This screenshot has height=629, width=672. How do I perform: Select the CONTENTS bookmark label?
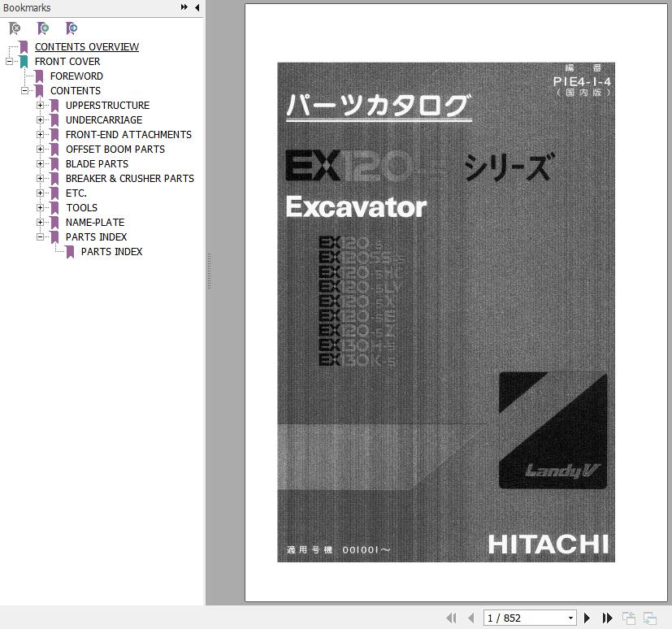tap(76, 90)
